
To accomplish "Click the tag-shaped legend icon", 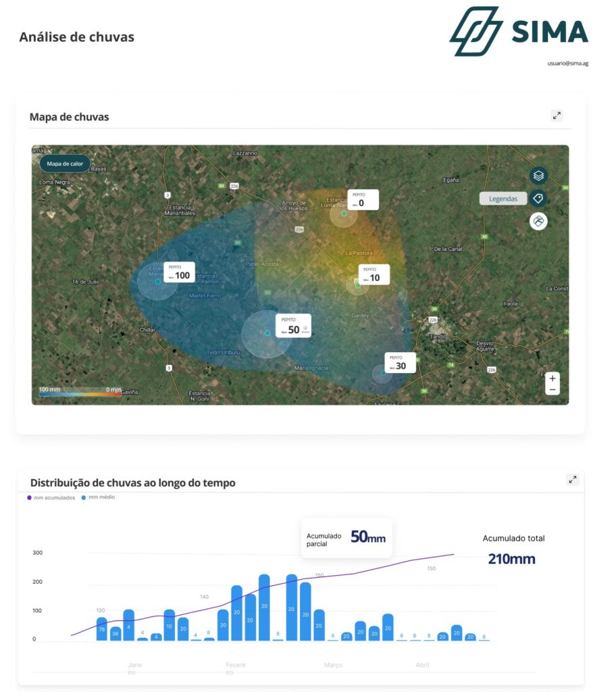I will (538, 199).
